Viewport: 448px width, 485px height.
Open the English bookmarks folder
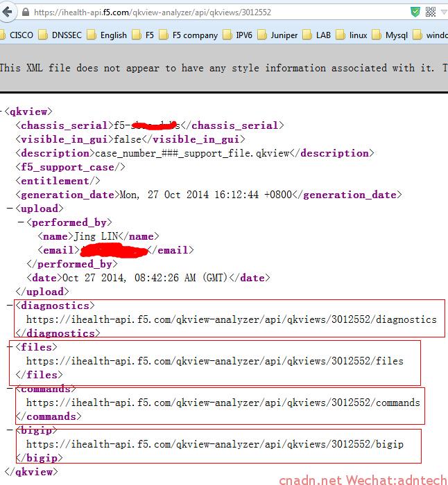tap(107, 35)
